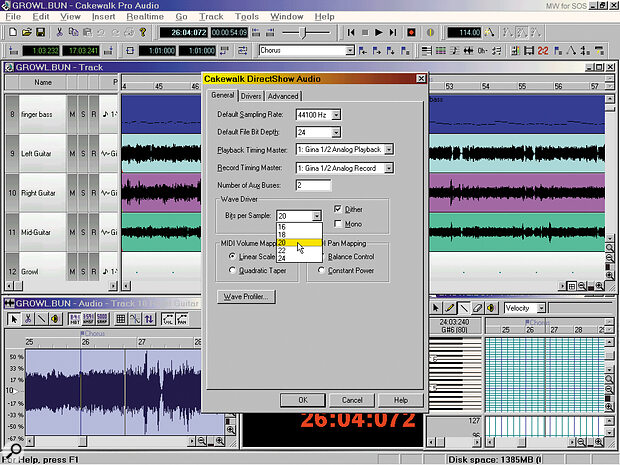
Task: Switch to the Drivers tab
Action: click(x=251, y=96)
